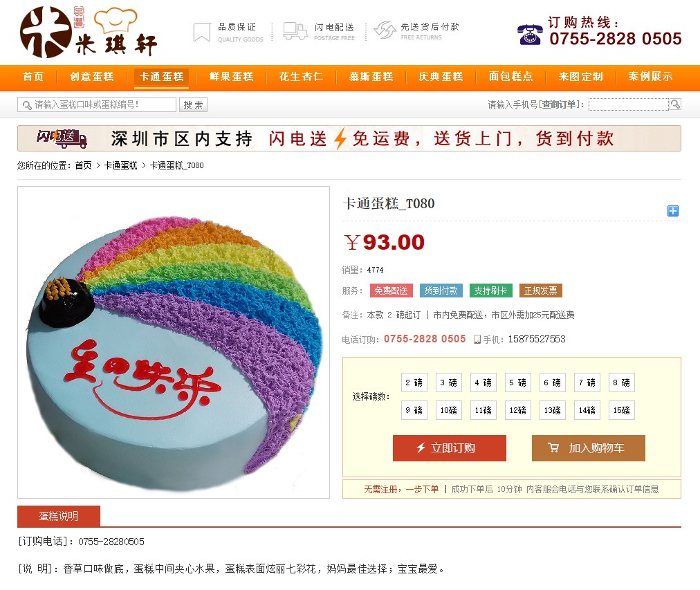Image resolution: width=700 pixels, height=590 pixels.
Task: Click the quality guarantee bookmark icon
Action: (x=202, y=33)
